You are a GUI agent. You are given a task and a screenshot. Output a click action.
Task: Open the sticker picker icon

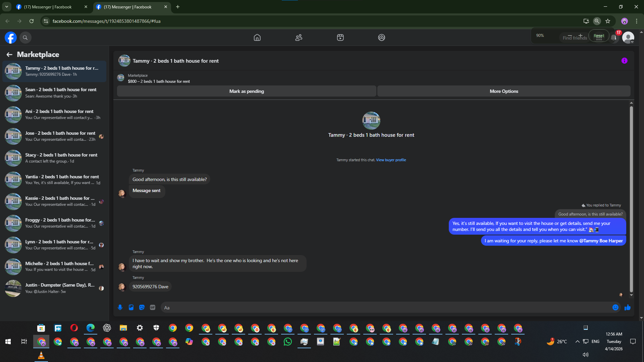click(142, 307)
